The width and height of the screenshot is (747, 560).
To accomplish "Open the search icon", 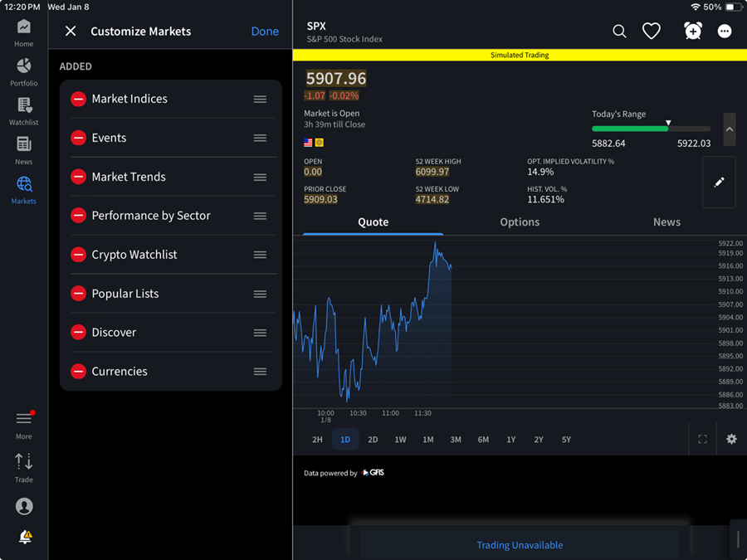I will pos(619,31).
